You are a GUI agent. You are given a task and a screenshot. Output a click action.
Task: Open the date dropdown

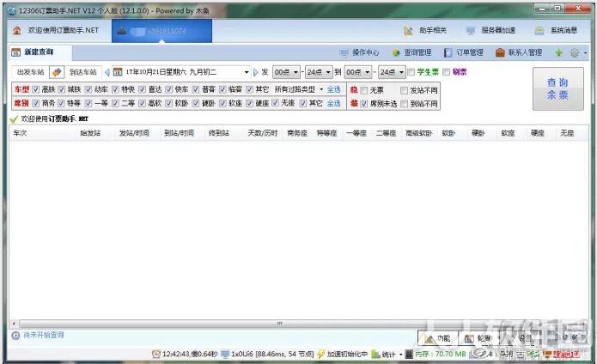pos(247,72)
